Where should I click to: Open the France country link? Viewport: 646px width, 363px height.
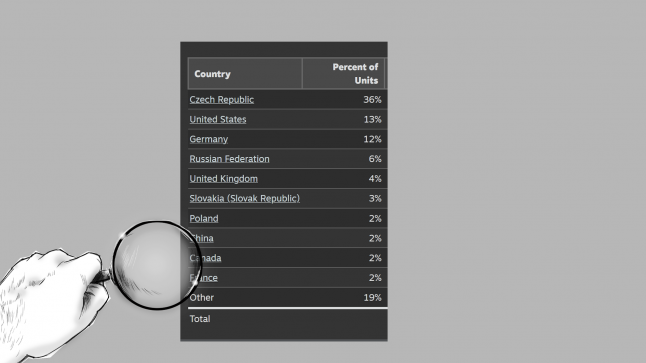click(x=204, y=278)
